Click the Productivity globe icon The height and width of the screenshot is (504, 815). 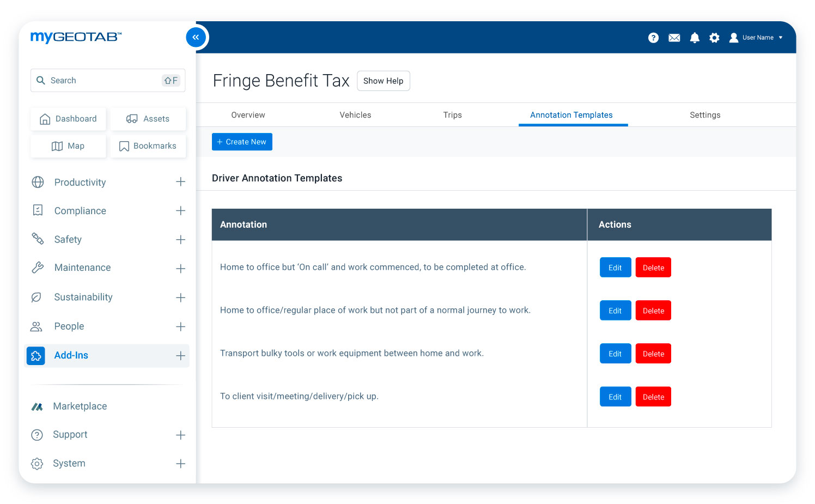(38, 182)
